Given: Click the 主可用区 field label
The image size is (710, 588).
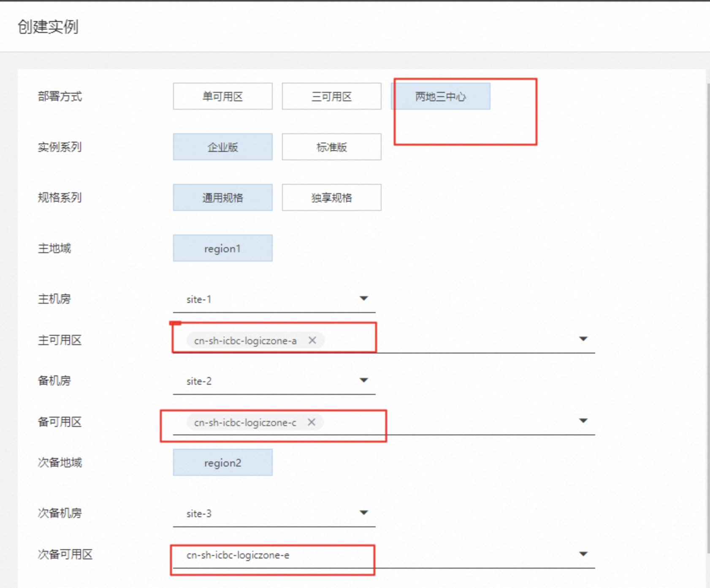Looking at the screenshot, I should click(60, 340).
